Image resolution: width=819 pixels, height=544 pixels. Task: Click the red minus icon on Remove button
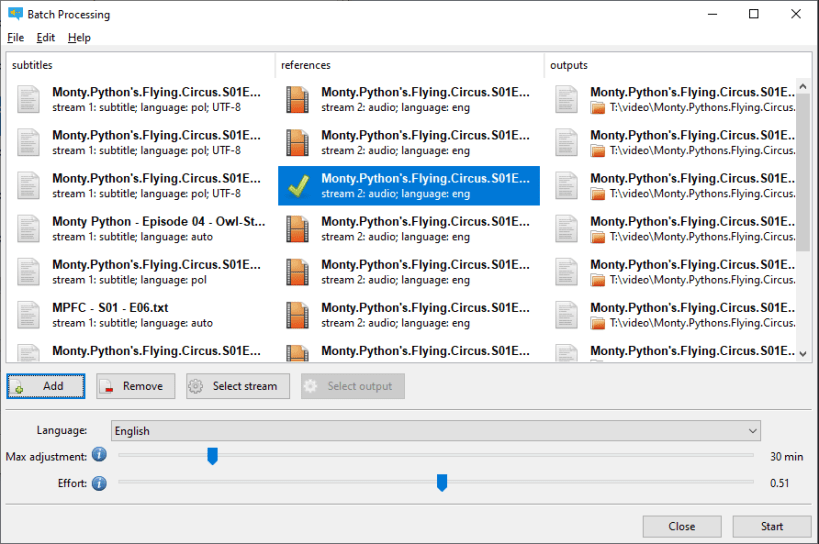point(107,387)
